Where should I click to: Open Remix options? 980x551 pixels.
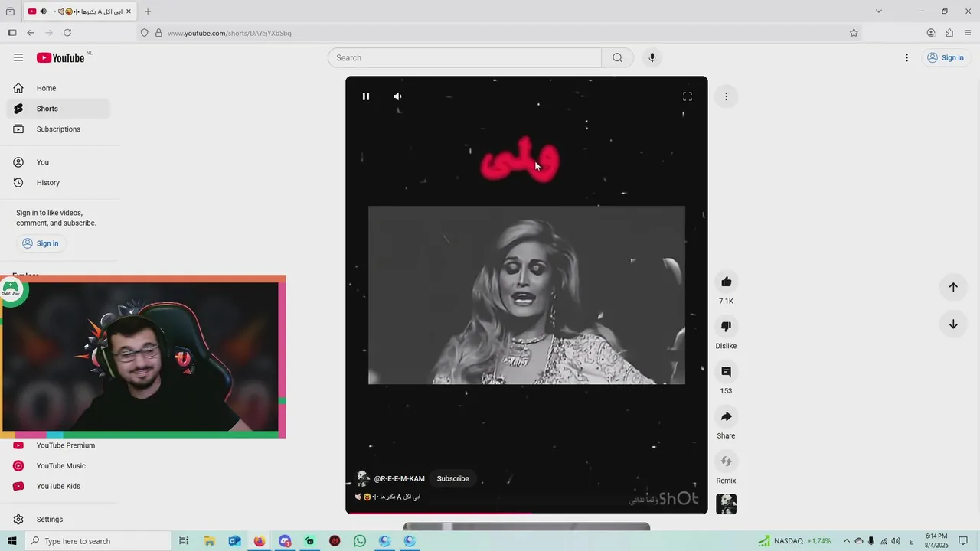click(x=726, y=461)
